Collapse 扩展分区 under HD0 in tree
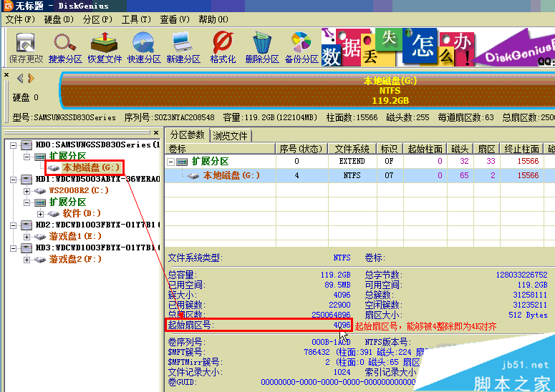555x392 pixels. 26,156
